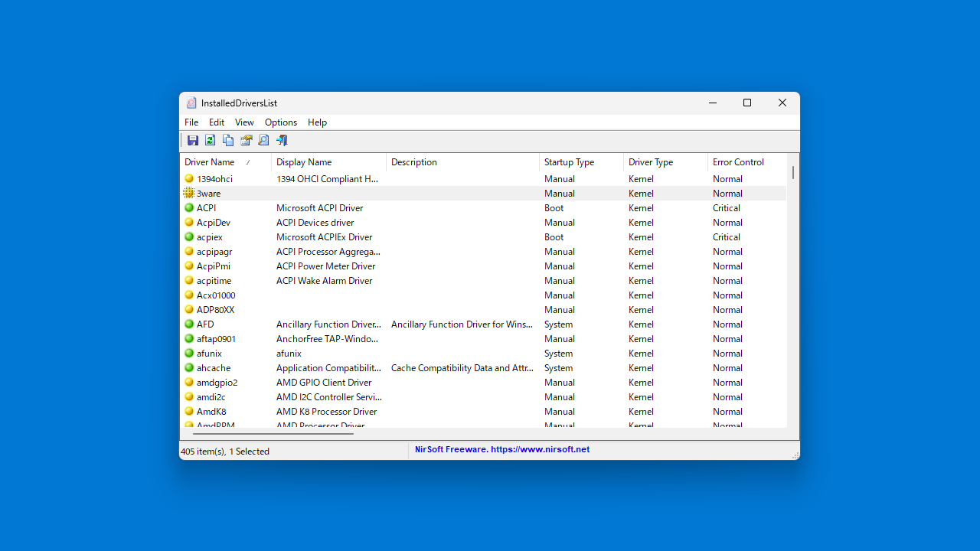The image size is (980, 551).
Task: Click the Find magnifier toolbar icon
Action: (x=263, y=140)
